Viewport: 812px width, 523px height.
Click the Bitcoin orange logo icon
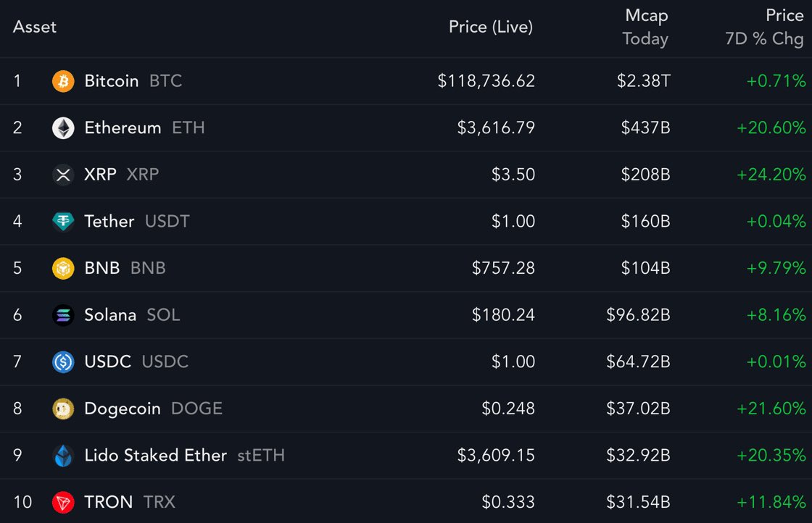(x=63, y=81)
